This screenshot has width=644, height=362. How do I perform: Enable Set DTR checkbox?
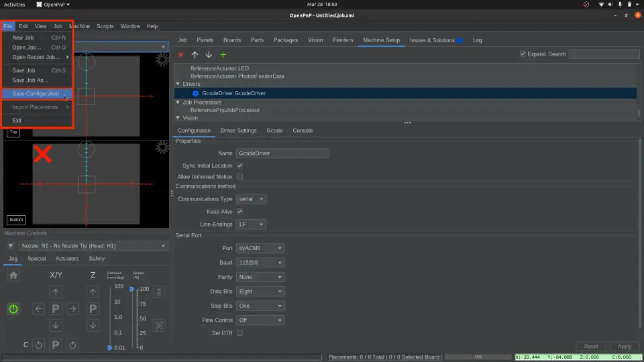(x=240, y=333)
